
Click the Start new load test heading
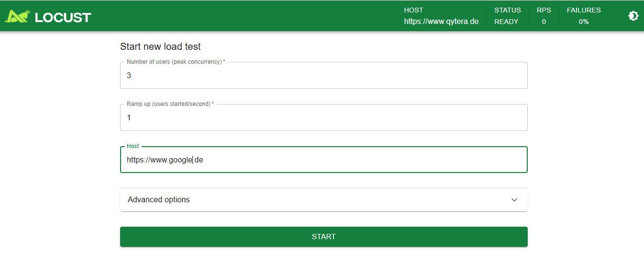tap(160, 46)
